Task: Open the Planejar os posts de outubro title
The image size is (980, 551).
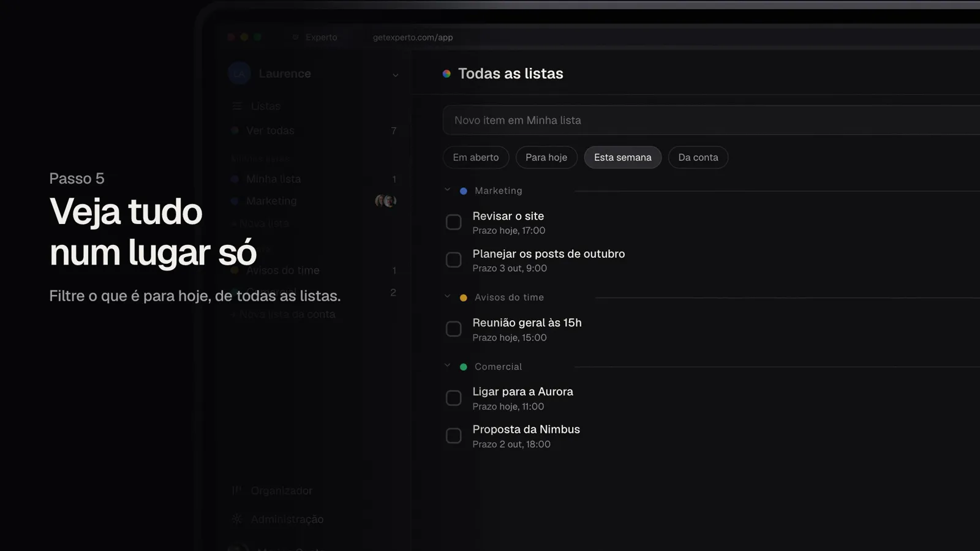Action: click(548, 253)
